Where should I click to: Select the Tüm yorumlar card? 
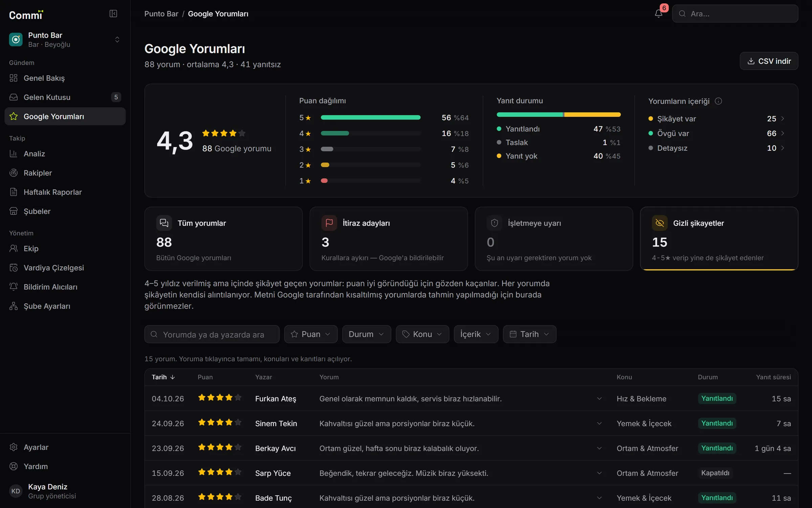point(223,239)
